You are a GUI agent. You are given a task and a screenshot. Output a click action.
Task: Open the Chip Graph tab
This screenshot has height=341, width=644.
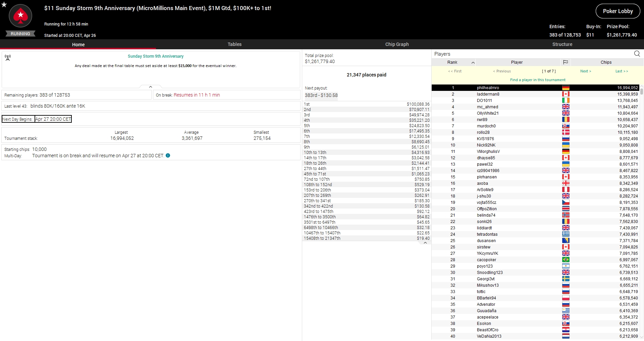(397, 44)
